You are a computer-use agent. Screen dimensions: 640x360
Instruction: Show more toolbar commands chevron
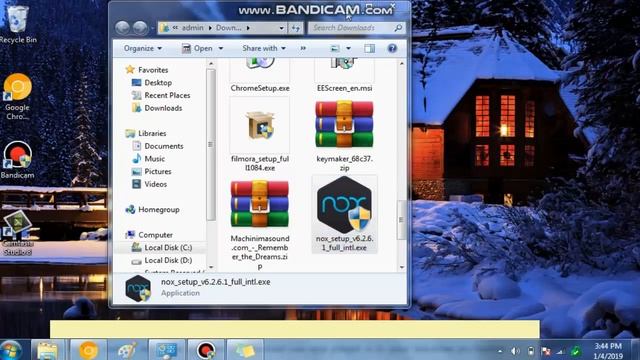pyautogui.click(x=303, y=48)
